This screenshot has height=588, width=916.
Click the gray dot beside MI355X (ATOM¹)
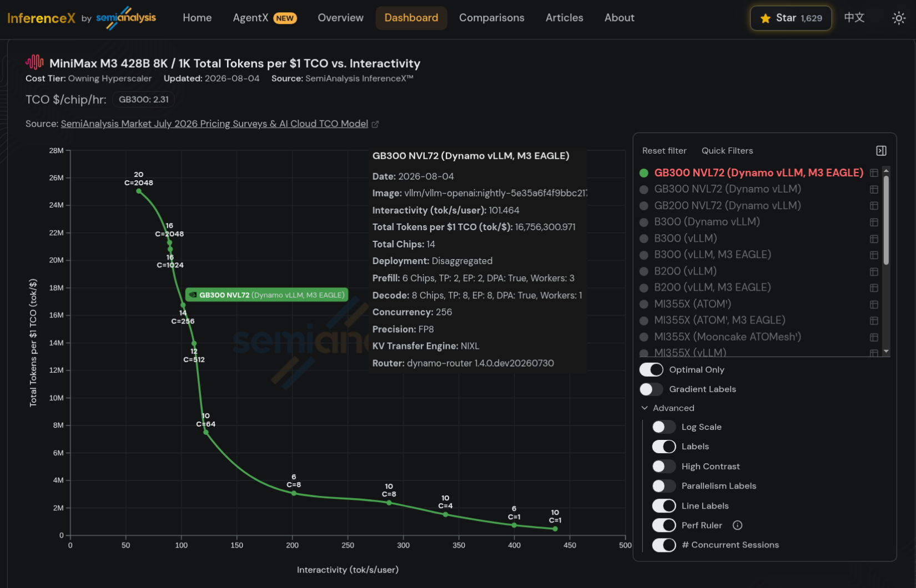point(644,305)
